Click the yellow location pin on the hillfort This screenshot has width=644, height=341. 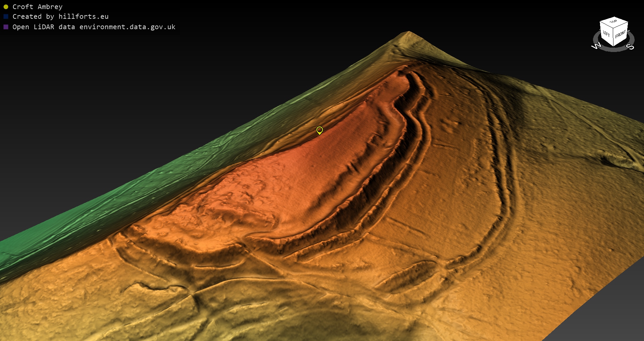(x=319, y=130)
